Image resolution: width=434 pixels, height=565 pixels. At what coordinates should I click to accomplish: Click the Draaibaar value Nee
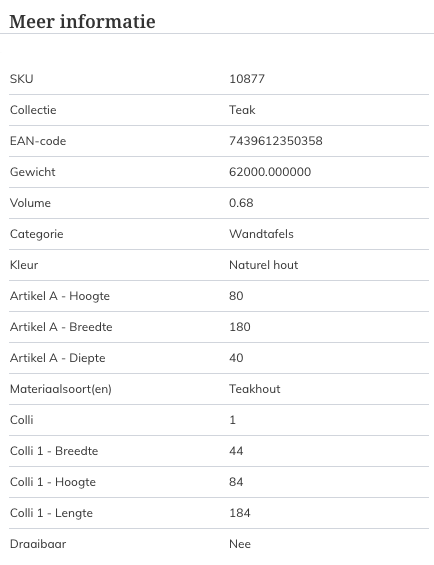(x=240, y=544)
